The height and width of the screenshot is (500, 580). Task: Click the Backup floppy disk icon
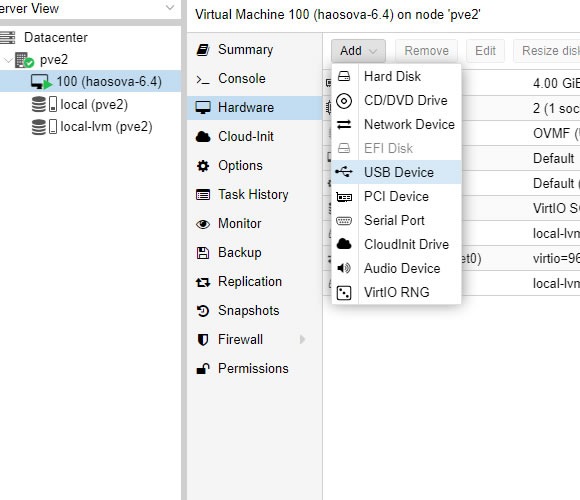pyautogui.click(x=203, y=253)
